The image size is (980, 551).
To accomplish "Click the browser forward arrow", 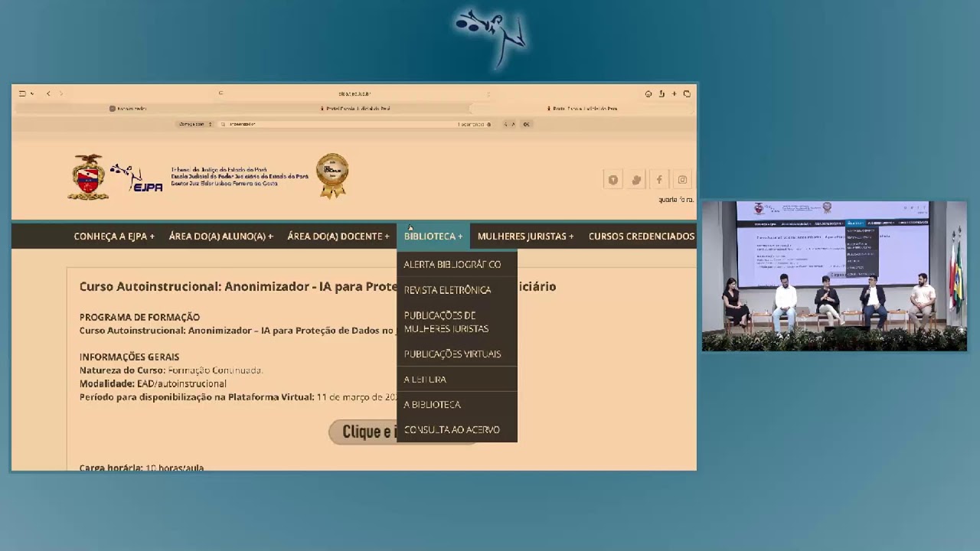I will pos(61,93).
